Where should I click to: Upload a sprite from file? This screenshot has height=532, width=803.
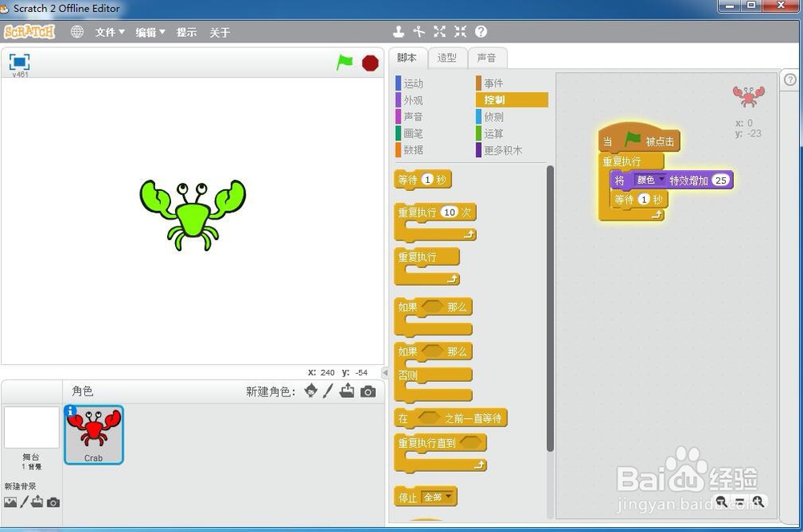click(347, 391)
